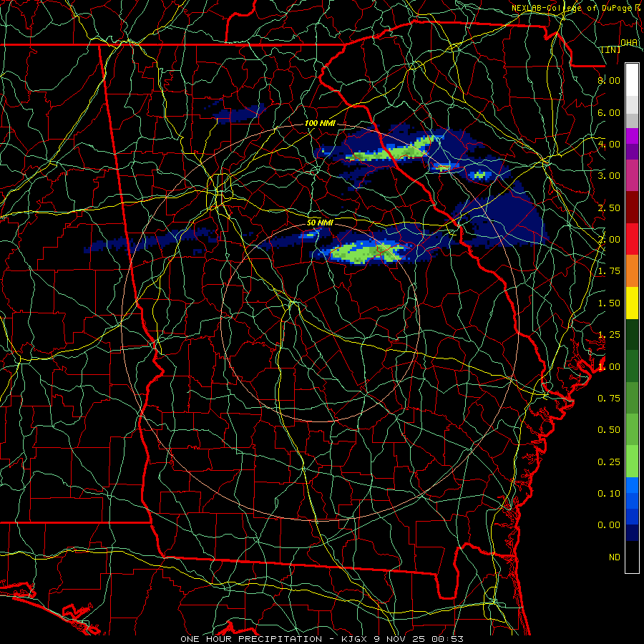Screen dimensions: 644x644
Task: Click the 3.00 legend value
Action: tap(609, 176)
